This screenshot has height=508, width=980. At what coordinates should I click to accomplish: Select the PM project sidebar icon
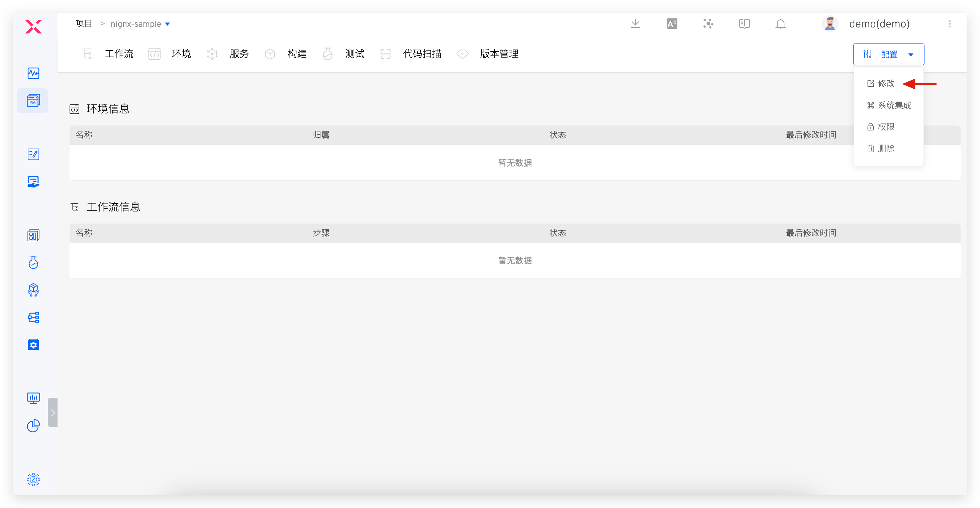pyautogui.click(x=33, y=101)
